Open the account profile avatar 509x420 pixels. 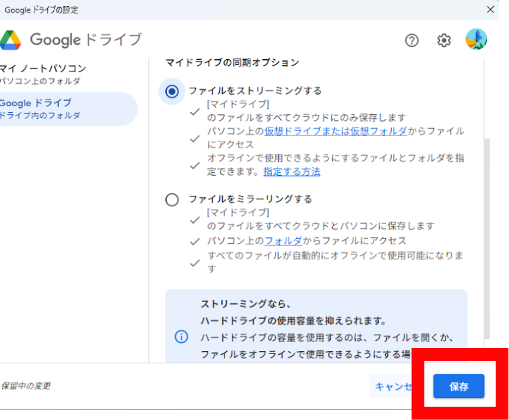coord(476,39)
